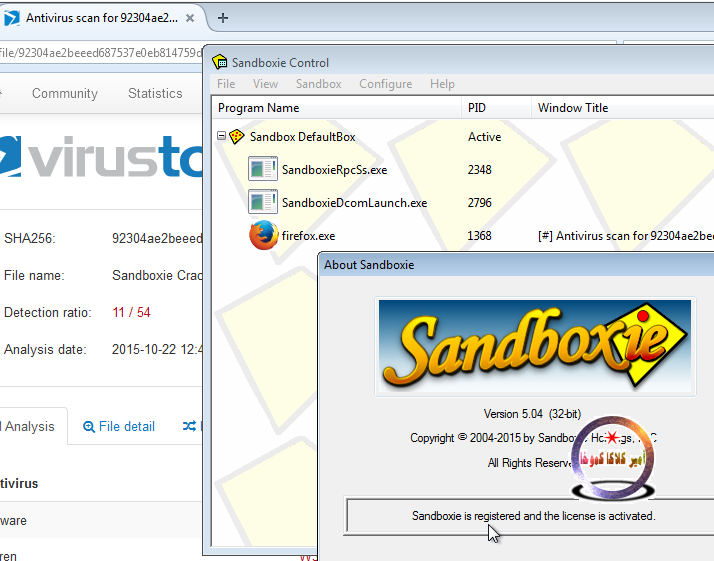Click the PID value 2796

[x=479, y=203]
